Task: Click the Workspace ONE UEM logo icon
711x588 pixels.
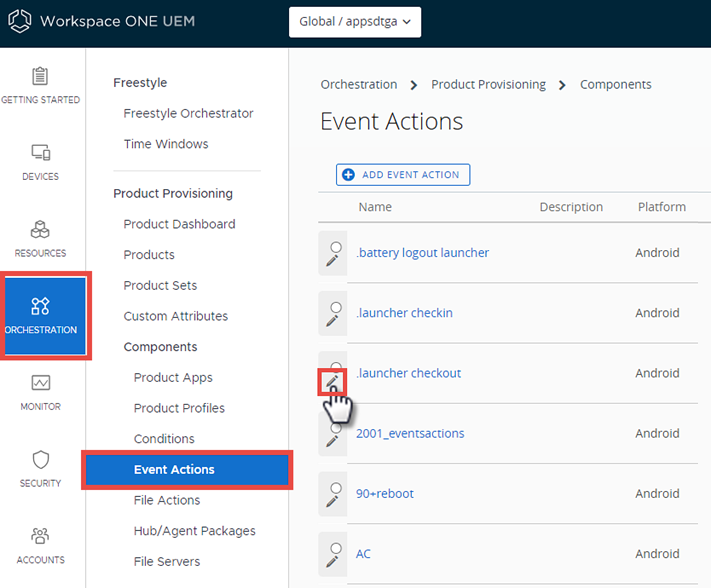Action: click(19, 21)
